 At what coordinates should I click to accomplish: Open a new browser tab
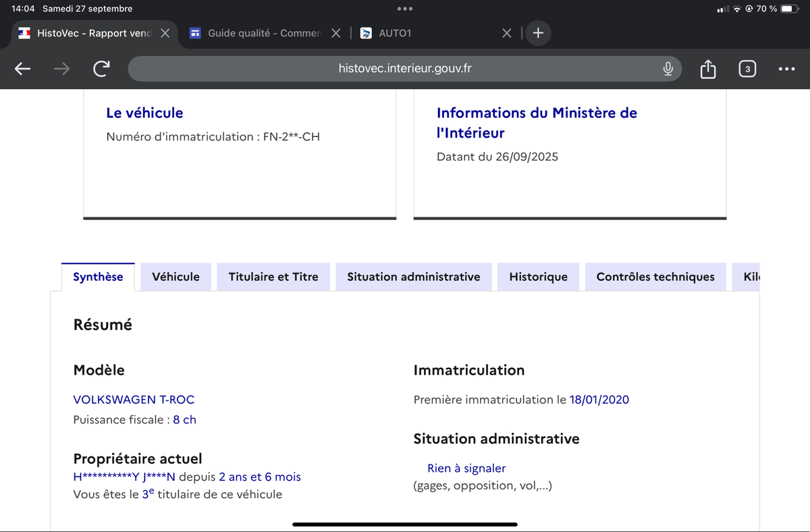[538, 33]
